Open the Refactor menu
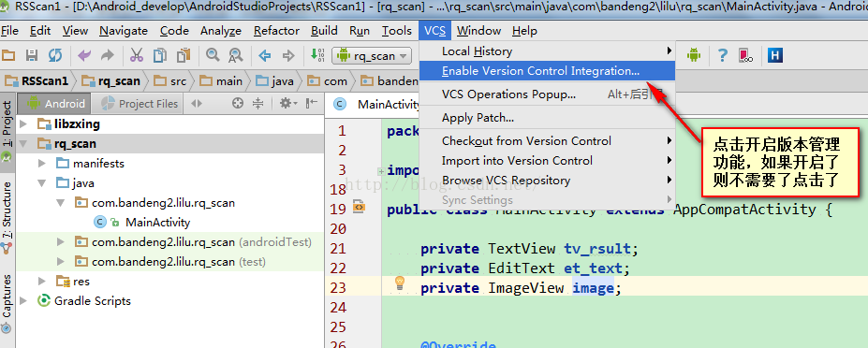The height and width of the screenshot is (348, 868). [x=276, y=31]
